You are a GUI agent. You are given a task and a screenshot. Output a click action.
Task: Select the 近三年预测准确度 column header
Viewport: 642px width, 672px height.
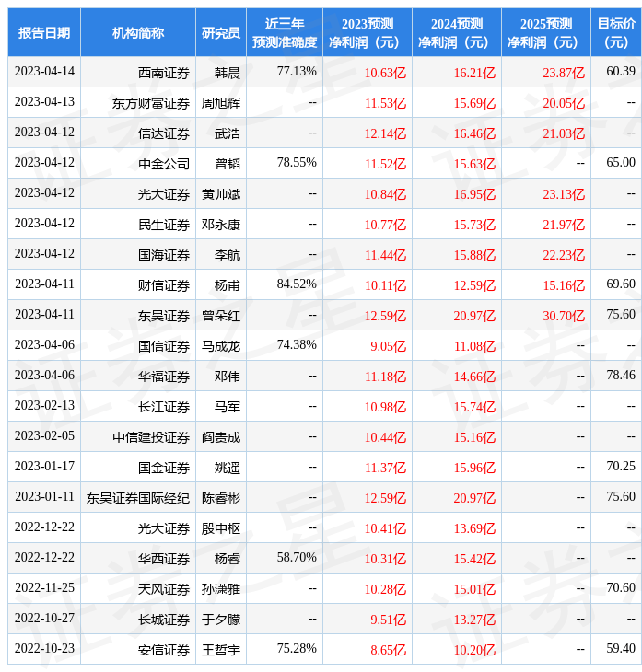[x=285, y=33]
